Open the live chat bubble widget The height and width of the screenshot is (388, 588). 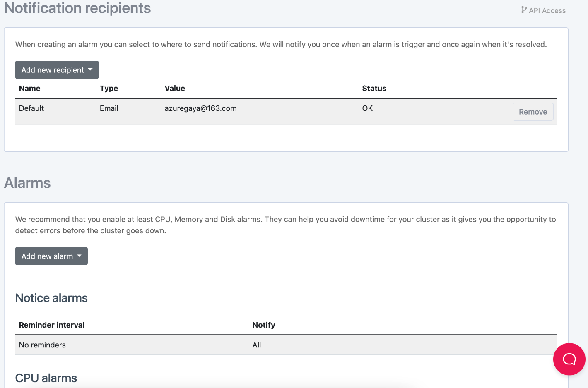(x=569, y=359)
